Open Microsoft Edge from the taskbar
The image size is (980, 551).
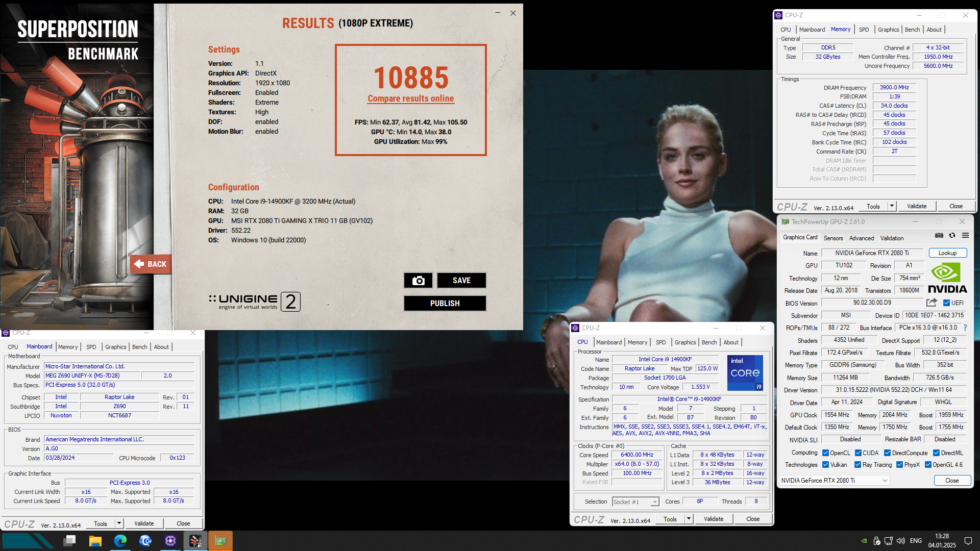coord(120,541)
